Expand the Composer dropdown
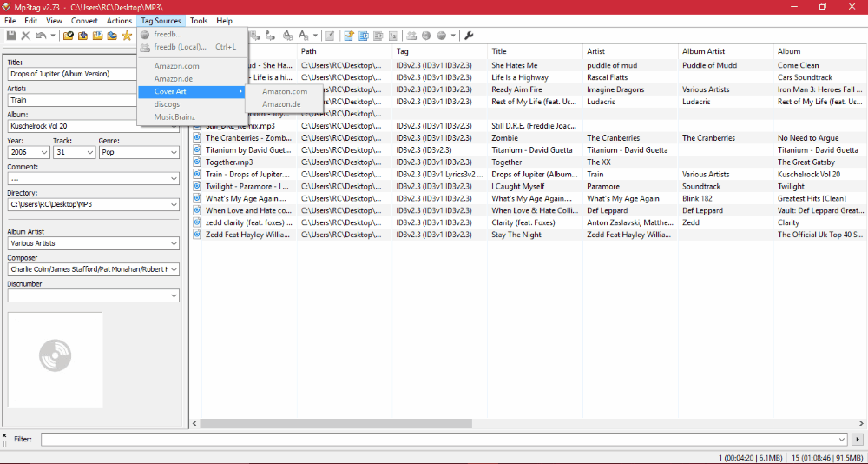868x464 pixels. click(x=174, y=269)
